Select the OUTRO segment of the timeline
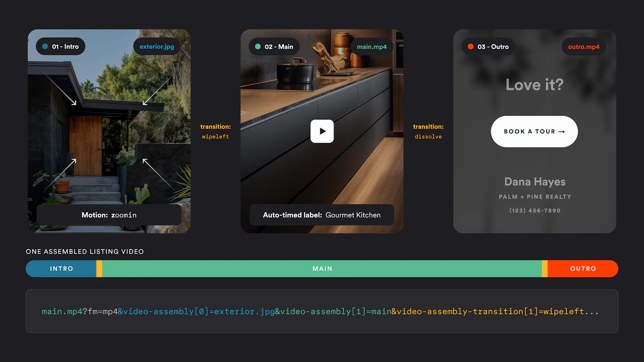This screenshot has height=362, width=644. (x=583, y=269)
